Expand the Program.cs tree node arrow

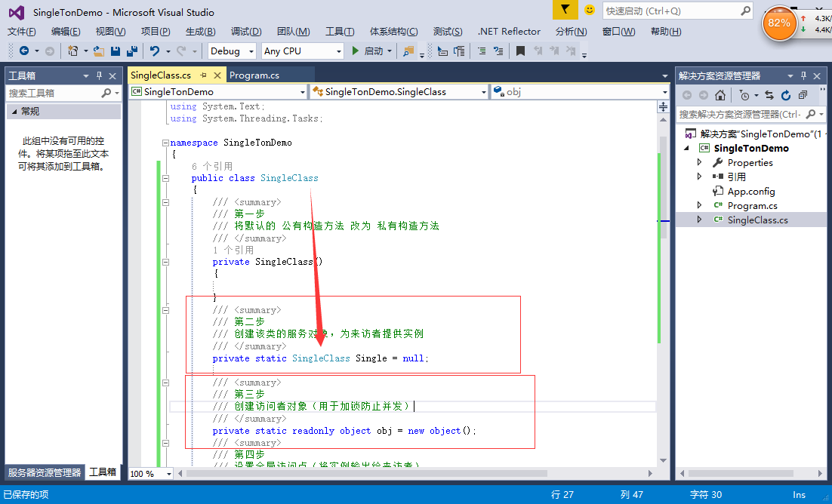click(x=699, y=204)
